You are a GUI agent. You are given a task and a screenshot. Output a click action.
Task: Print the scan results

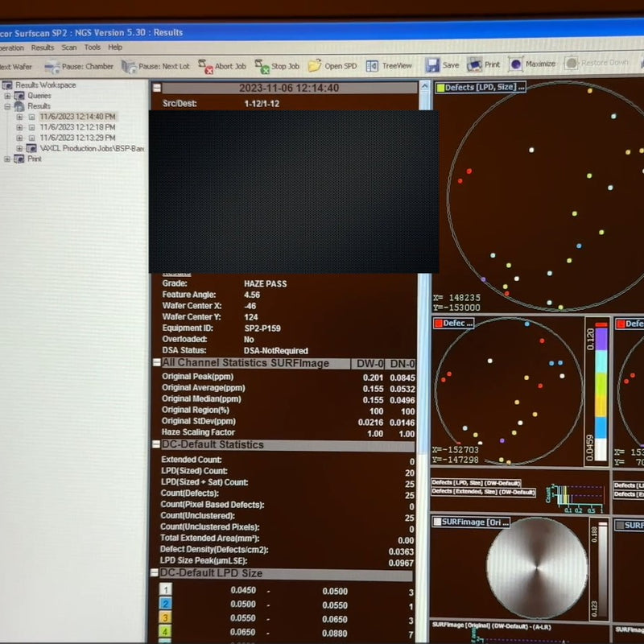tap(475, 64)
